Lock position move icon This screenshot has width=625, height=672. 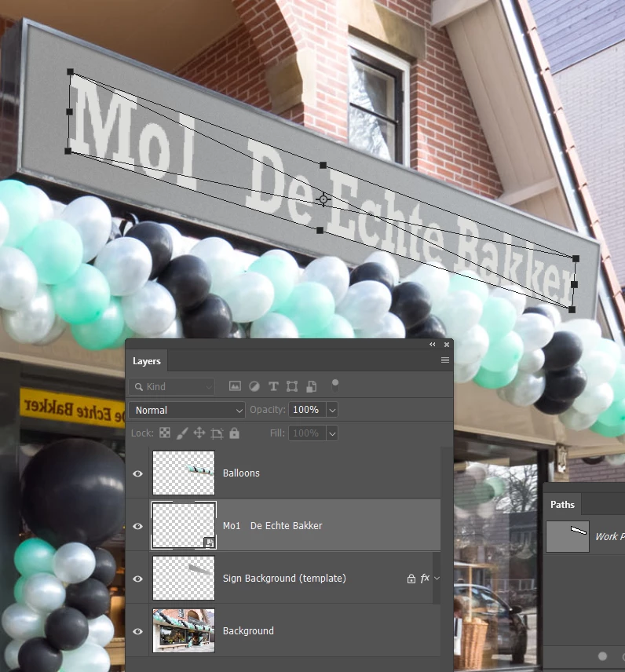[199, 433]
